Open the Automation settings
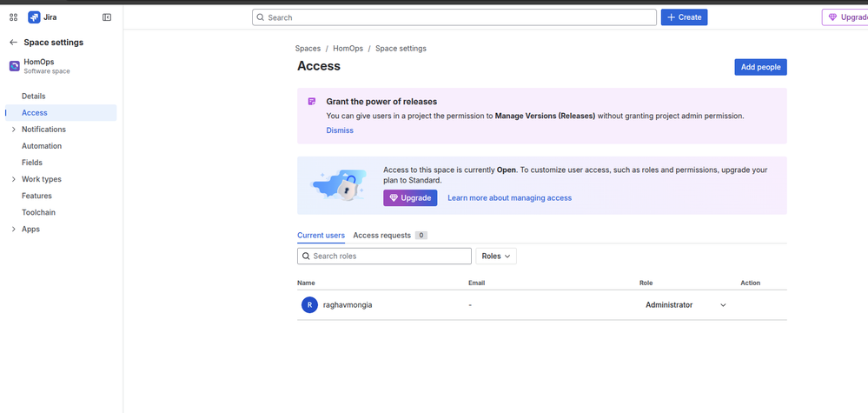 [x=61, y=145]
